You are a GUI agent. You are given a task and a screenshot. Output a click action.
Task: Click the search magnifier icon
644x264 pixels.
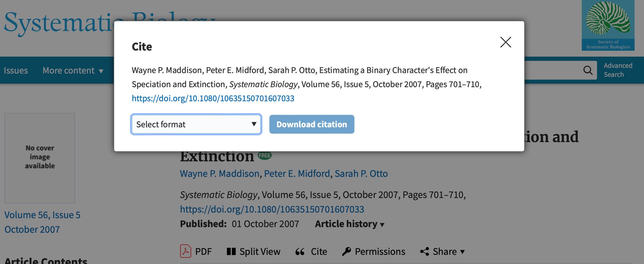tap(588, 70)
